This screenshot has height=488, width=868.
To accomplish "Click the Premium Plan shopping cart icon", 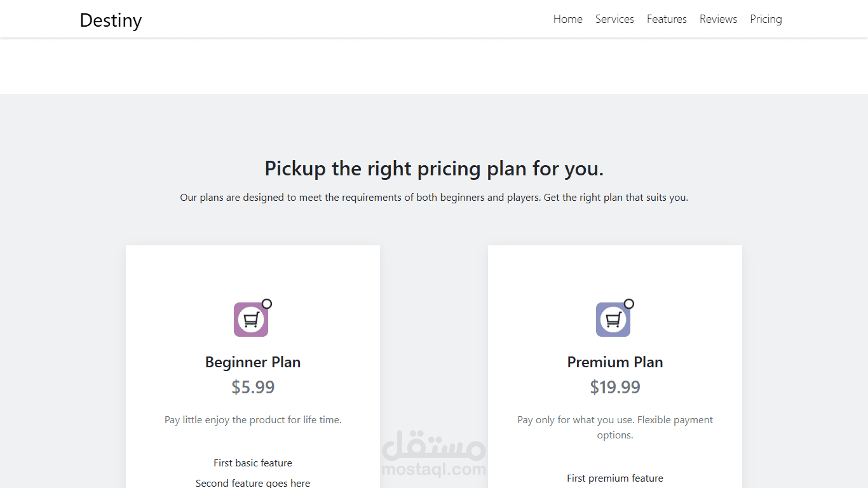I will 613,320.
